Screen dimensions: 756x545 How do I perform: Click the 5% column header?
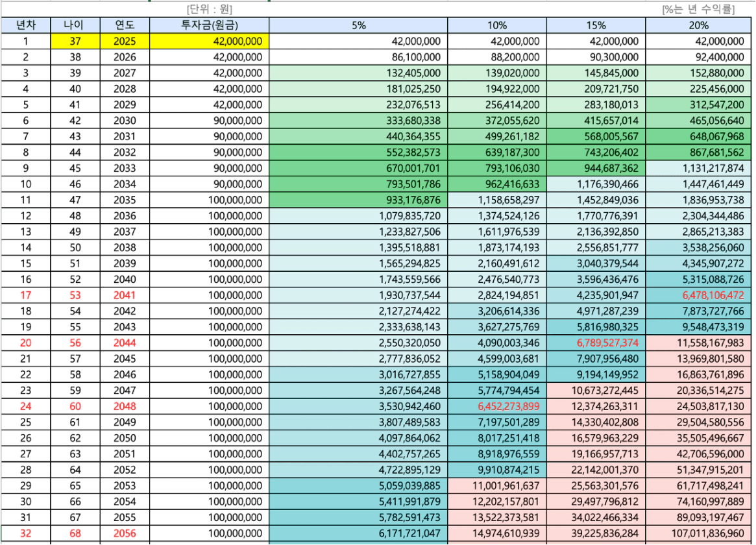(x=358, y=25)
